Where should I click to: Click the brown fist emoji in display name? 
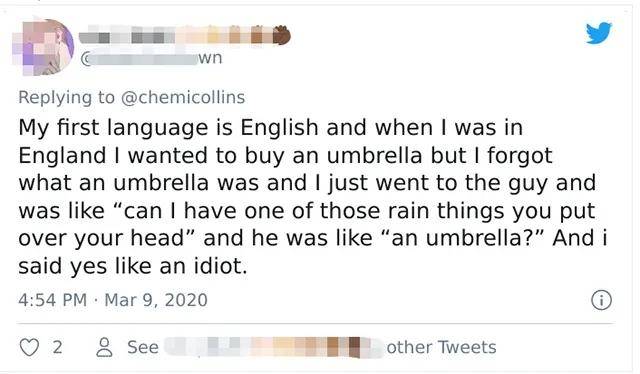pyautogui.click(x=282, y=35)
